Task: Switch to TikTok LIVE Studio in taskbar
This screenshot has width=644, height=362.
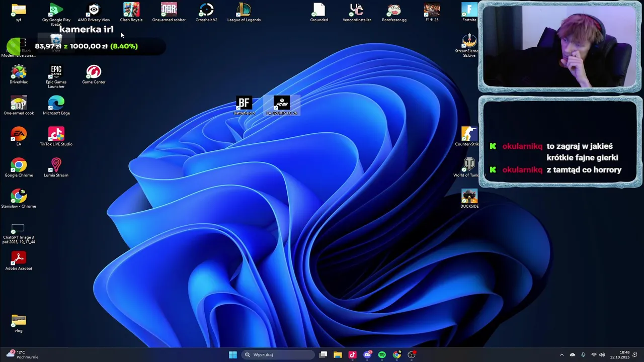Action: click(352, 355)
